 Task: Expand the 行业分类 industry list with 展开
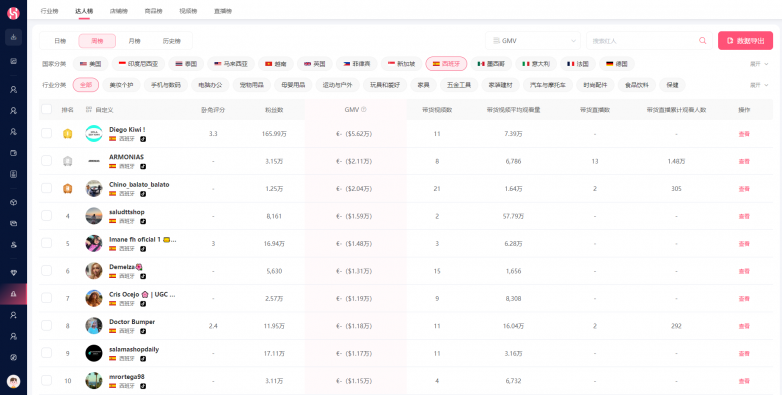(x=759, y=85)
